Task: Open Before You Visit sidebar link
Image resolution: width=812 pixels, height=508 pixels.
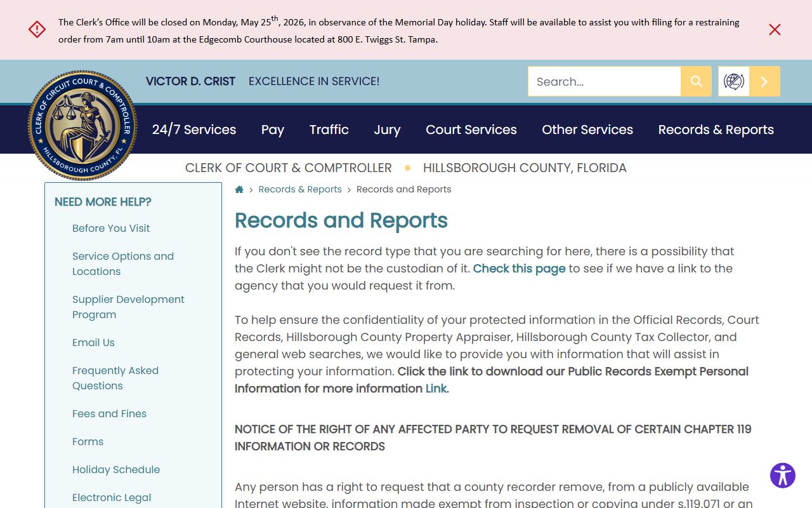Action: point(111,228)
